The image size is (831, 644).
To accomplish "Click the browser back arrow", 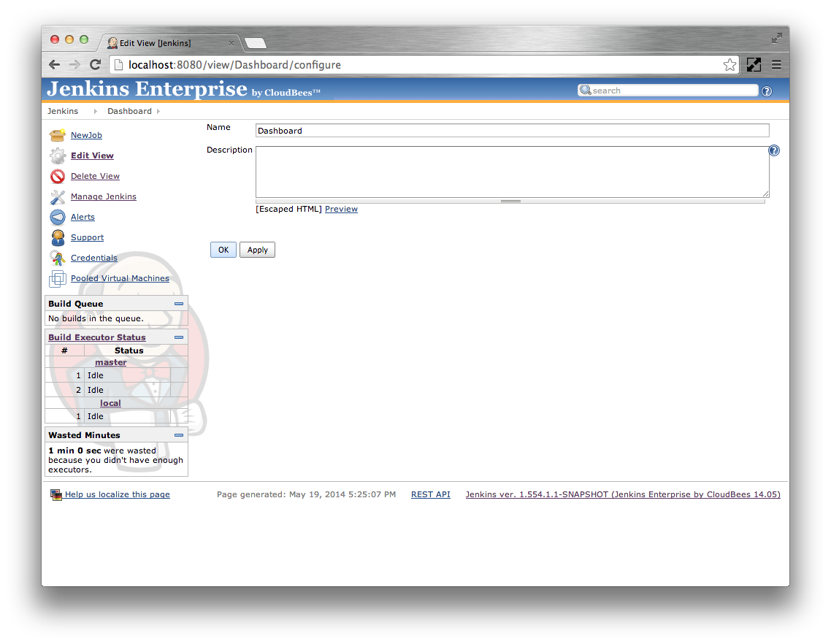I will tap(54, 65).
